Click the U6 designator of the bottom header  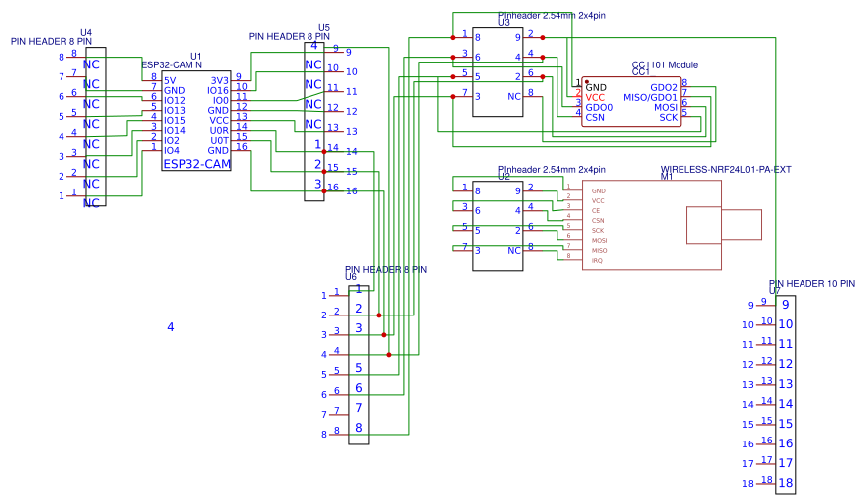point(351,277)
